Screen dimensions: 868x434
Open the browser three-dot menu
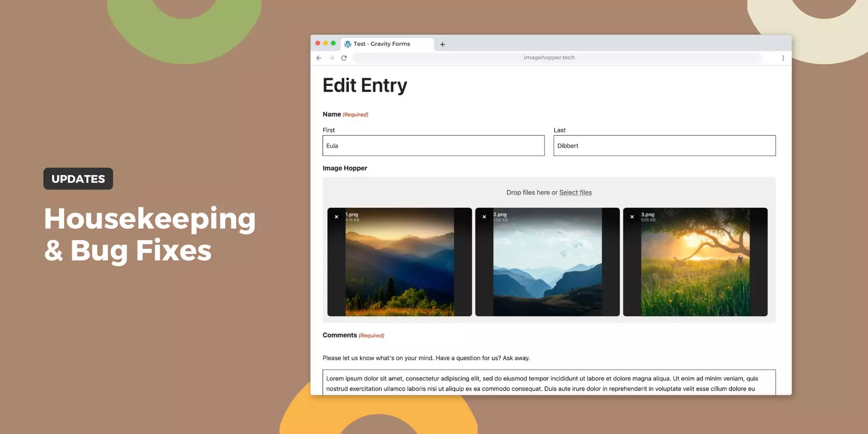(x=783, y=58)
